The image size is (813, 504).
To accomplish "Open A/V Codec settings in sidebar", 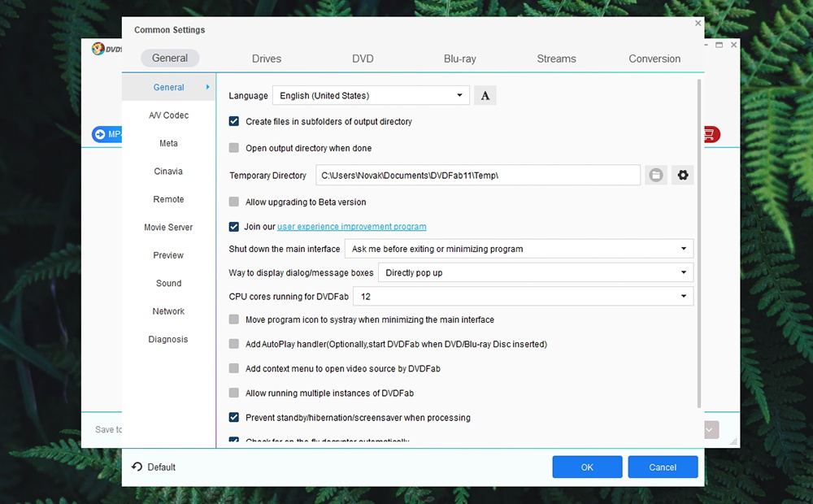I will coord(168,115).
